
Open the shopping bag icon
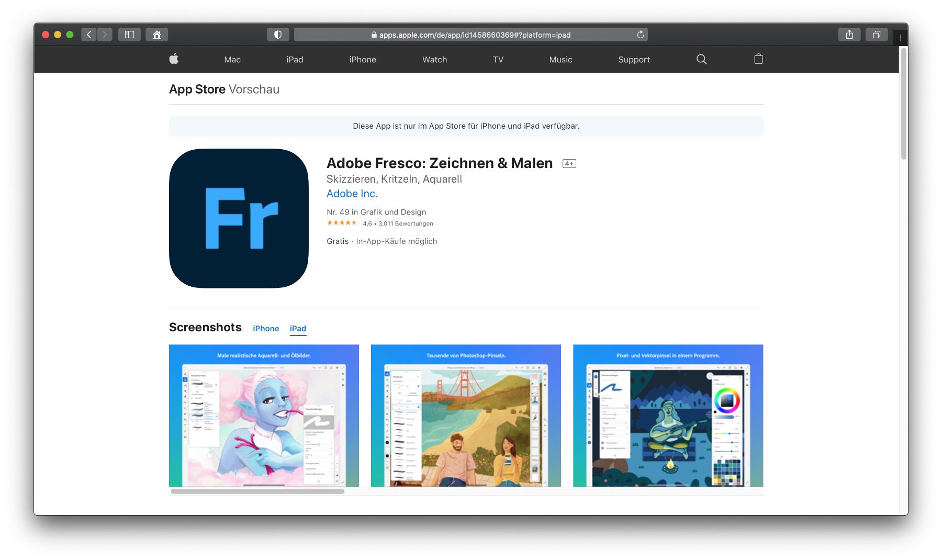[x=758, y=59]
